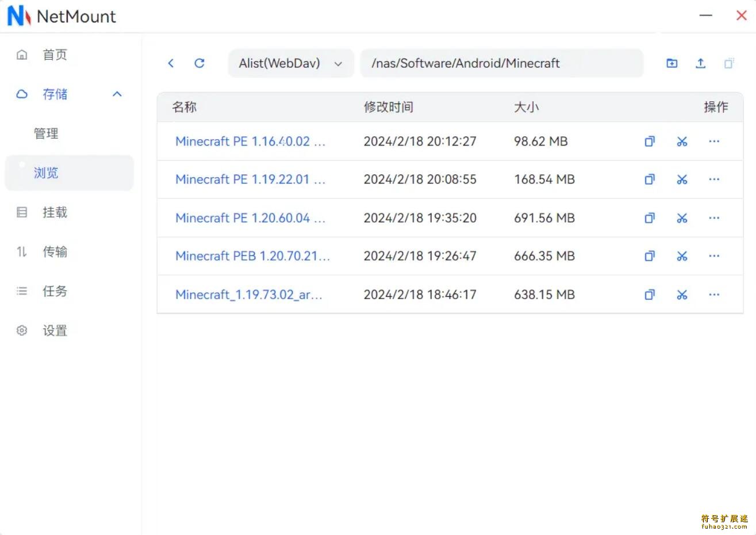Go to the 管理 storage management page
This screenshot has height=535, width=756.
coord(46,133)
